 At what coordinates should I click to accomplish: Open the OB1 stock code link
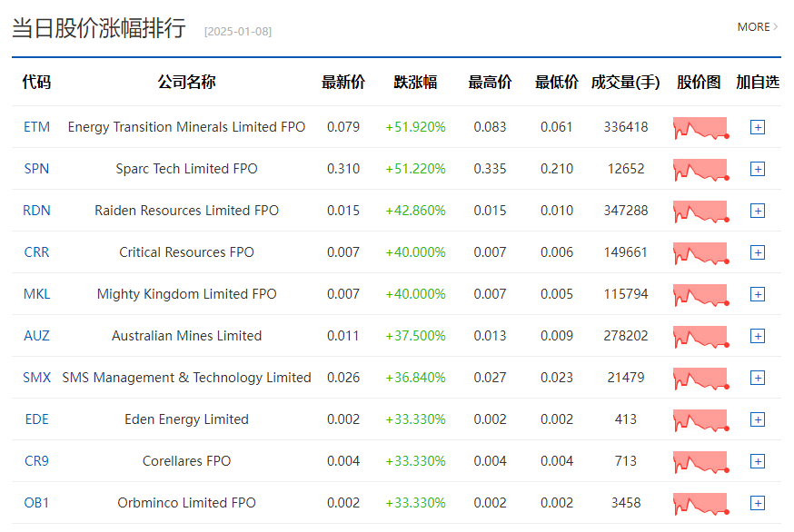point(37,503)
